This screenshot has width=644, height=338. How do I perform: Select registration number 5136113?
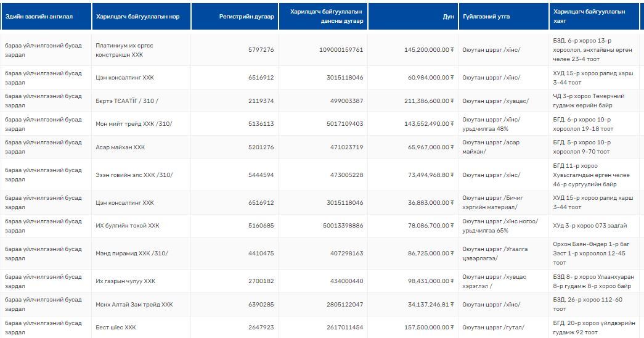261,124
